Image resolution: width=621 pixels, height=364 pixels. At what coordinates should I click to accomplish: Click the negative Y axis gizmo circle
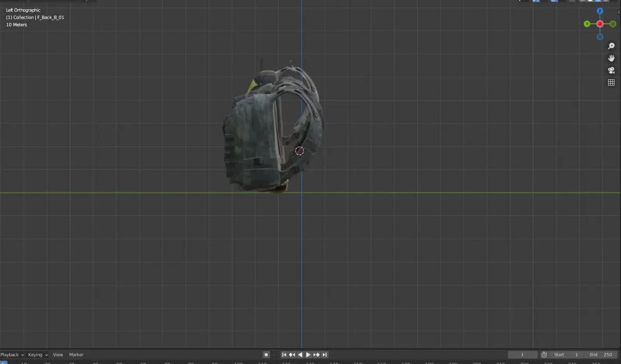tap(613, 24)
